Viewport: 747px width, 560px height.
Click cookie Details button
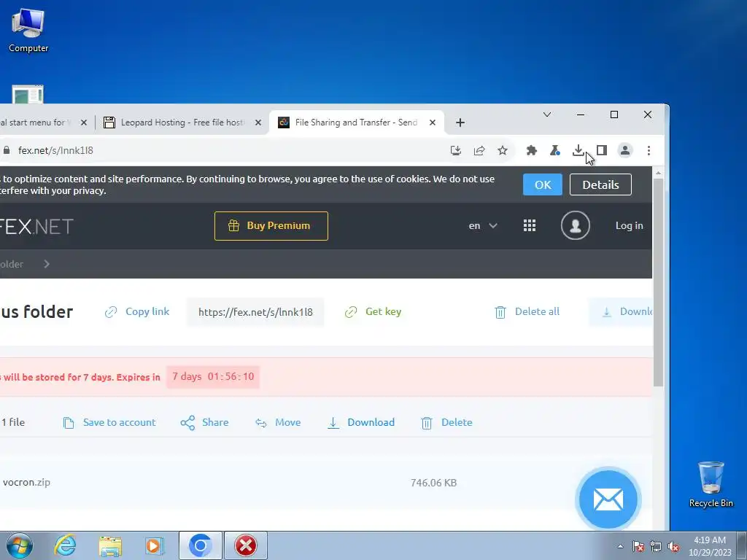(600, 184)
